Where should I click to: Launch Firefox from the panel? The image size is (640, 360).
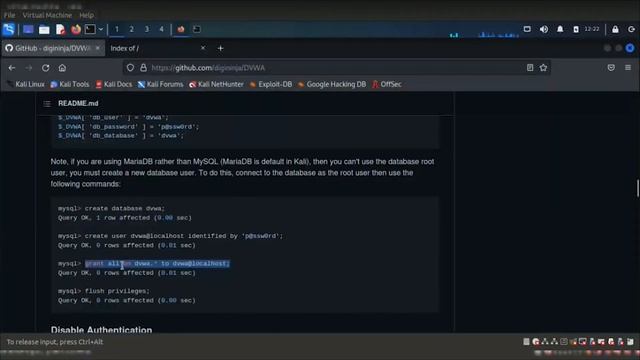pos(76,29)
